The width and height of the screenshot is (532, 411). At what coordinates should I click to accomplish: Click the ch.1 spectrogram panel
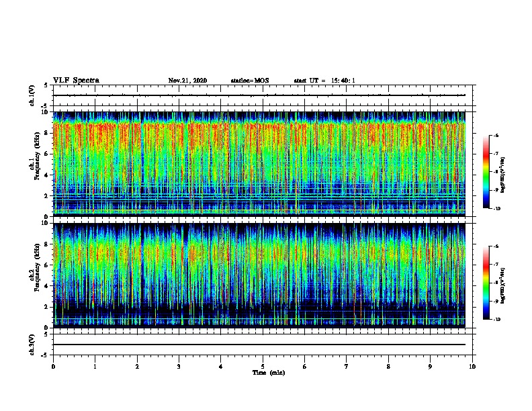point(259,164)
